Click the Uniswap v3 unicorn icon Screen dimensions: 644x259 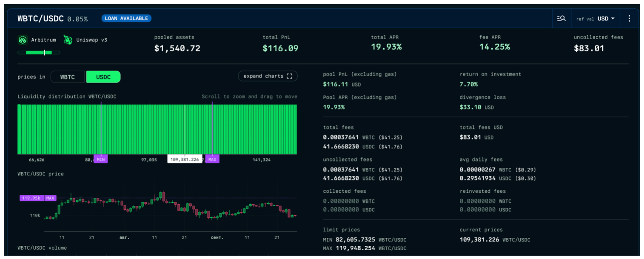[68, 40]
